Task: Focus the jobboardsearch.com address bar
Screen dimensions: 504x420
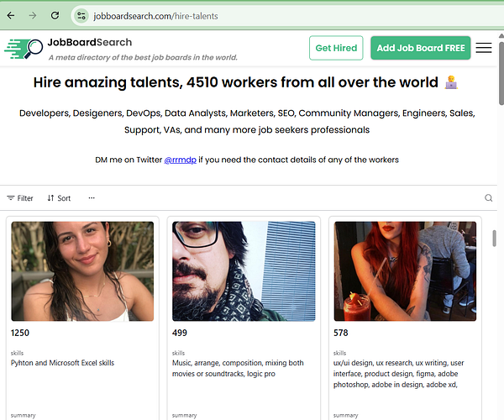Action: pos(286,16)
